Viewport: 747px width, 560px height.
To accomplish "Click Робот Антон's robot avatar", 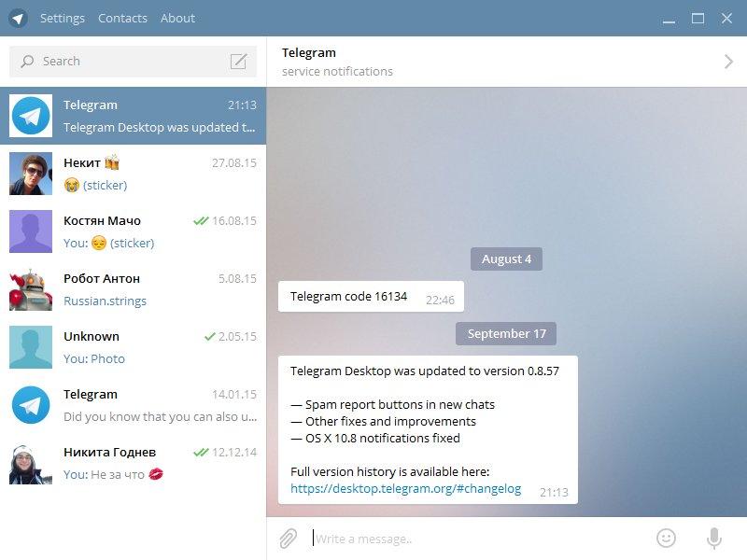I will 31,289.
